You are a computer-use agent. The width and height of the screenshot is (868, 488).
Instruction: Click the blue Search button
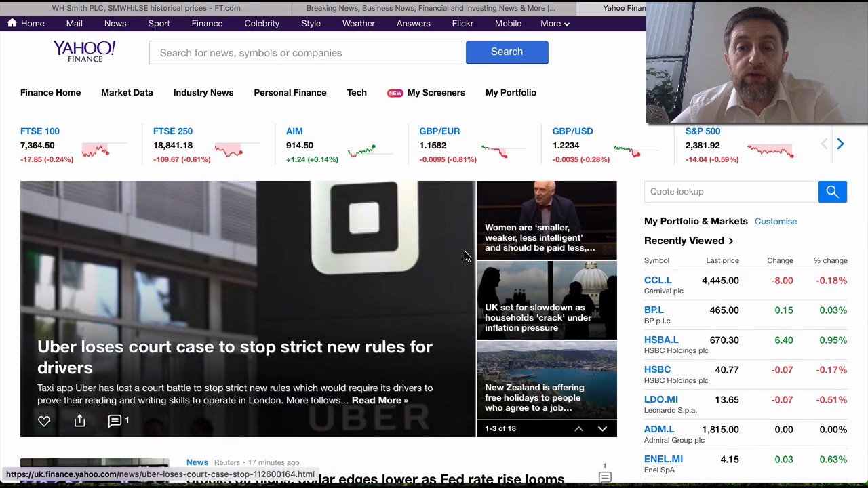tap(507, 52)
